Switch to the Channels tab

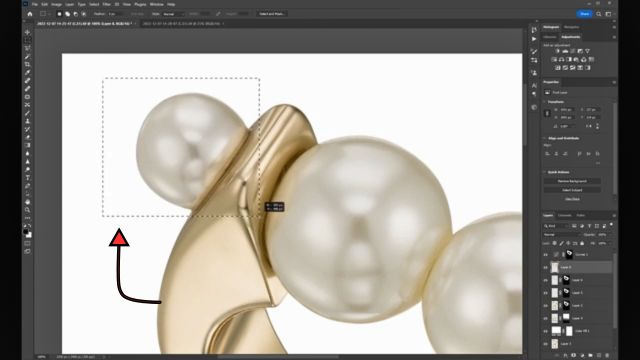[564, 216]
